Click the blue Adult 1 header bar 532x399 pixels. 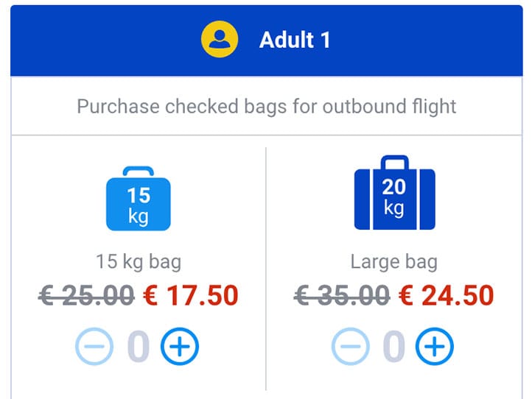click(413, 40)
